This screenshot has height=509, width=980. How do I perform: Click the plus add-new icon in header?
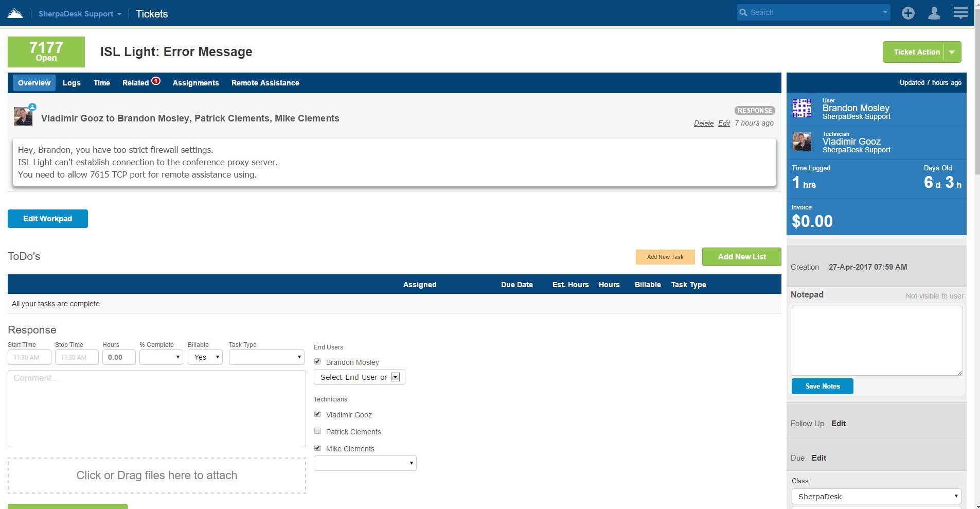(x=908, y=13)
